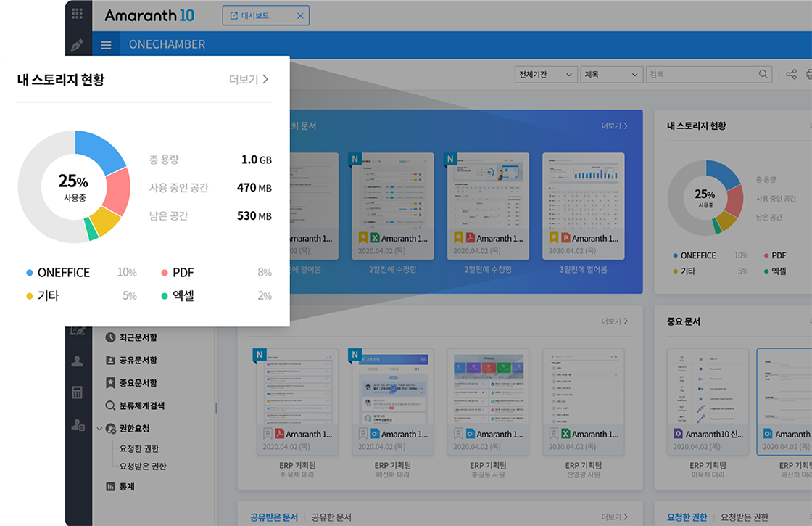Image resolution: width=812 pixels, height=526 pixels.
Task: Click the shared folder icon beside 공유문서함
Action: [x=110, y=360]
